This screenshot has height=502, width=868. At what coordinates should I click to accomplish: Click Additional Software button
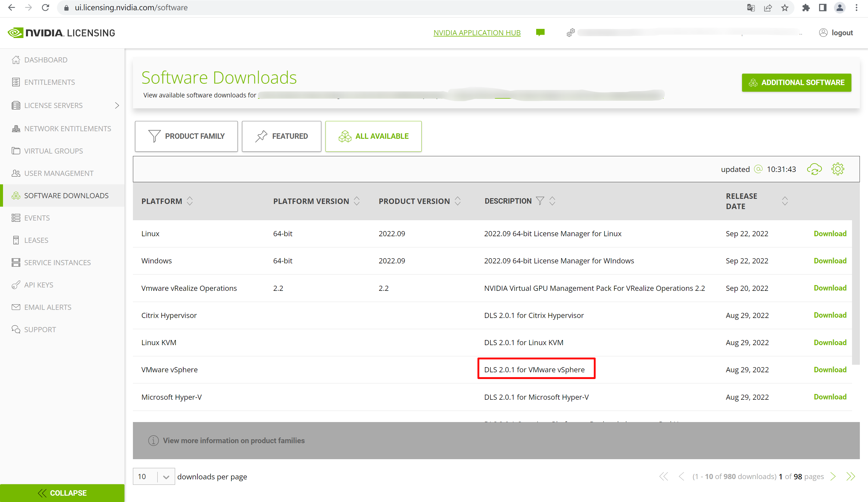[x=796, y=83]
